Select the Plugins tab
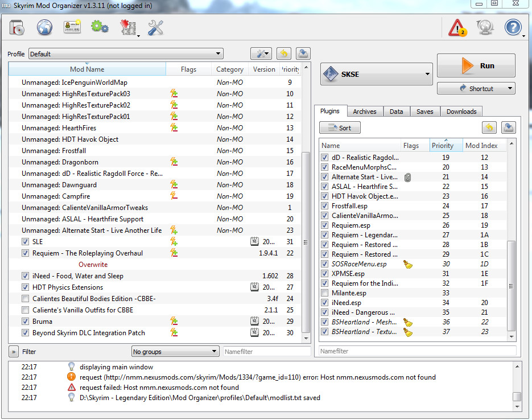This screenshot has width=532, height=420. [330, 111]
